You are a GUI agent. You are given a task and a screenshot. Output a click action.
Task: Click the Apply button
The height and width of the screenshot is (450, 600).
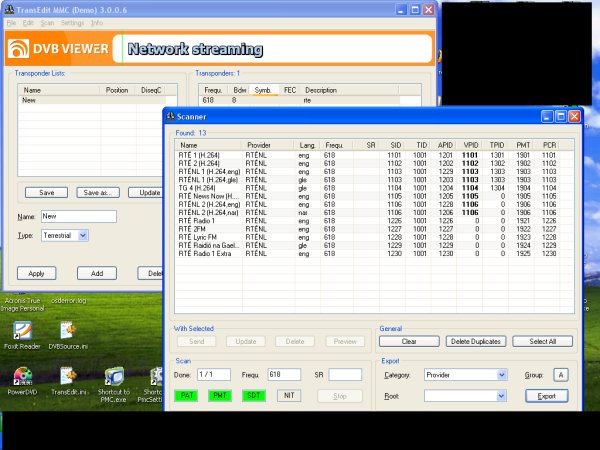tap(36, 273)
